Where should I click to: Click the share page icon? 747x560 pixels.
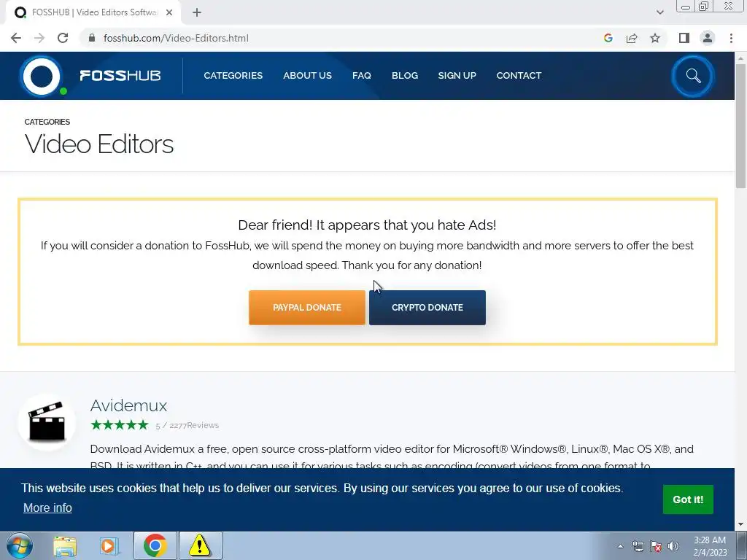[x=632, y=38]
